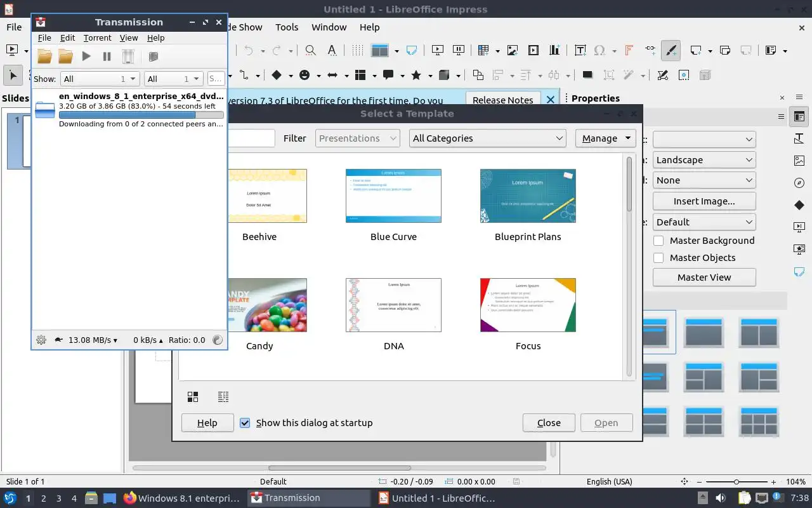Open download speed limit dropdown in Transmission
The image size is (812, 508).
(x=93, y=340)
